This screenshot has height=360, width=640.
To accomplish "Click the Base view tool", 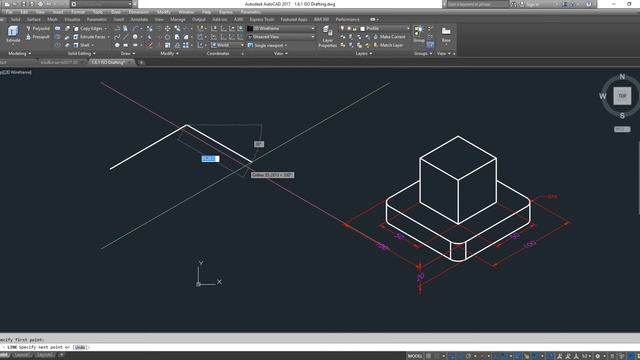I will point(446,34).
